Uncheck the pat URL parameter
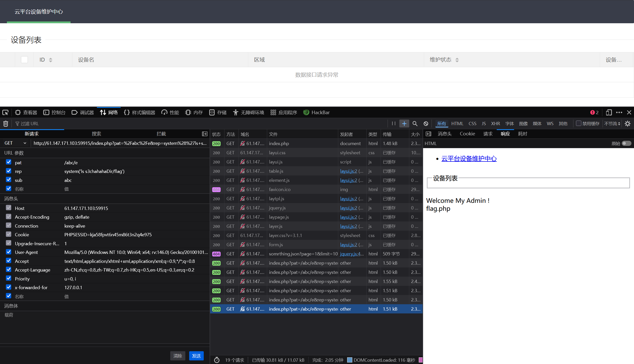 click(9, 162)
